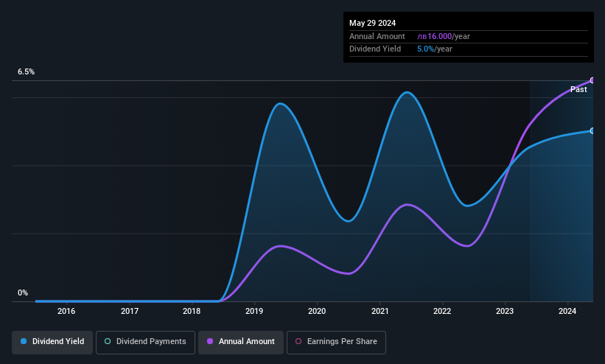Click the 2024 x-axis label
Image resolution: width=605 pixels, height=364 pixels.
click(567, 311)
